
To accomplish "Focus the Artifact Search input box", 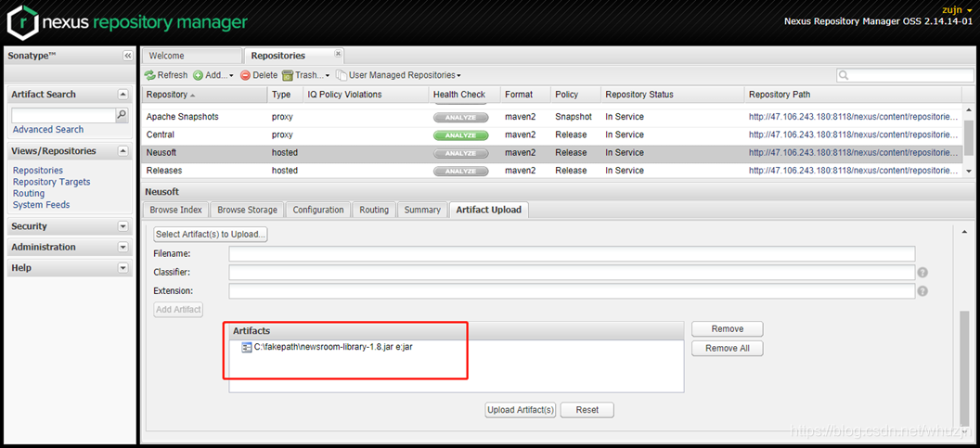I will tap(64, 115).
